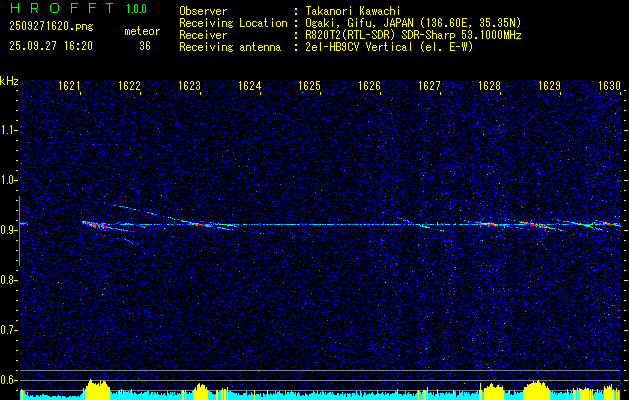The width and height of the screenshot is (629, 400).
Task: Click the Receiving Location label
Action: [233, 23]
